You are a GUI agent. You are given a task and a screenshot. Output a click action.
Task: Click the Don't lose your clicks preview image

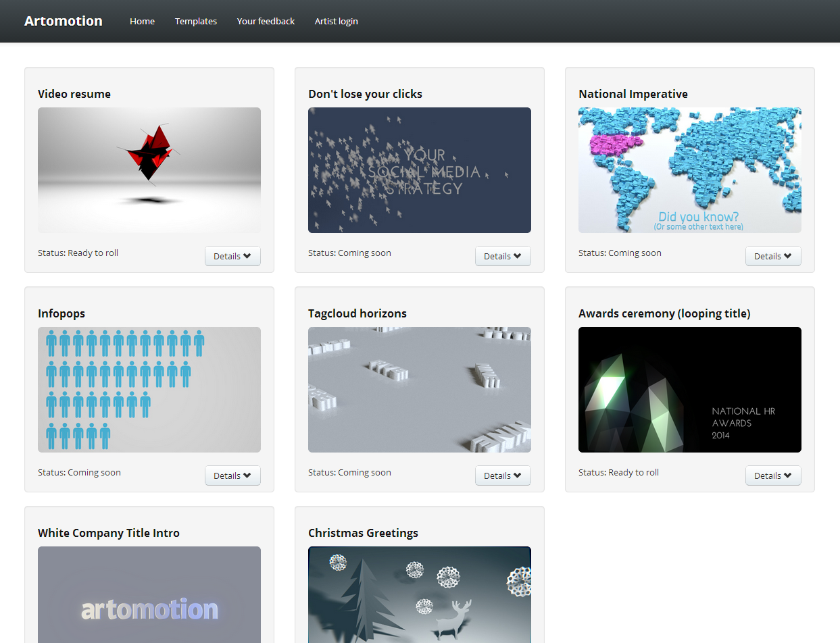pos(420,170)
